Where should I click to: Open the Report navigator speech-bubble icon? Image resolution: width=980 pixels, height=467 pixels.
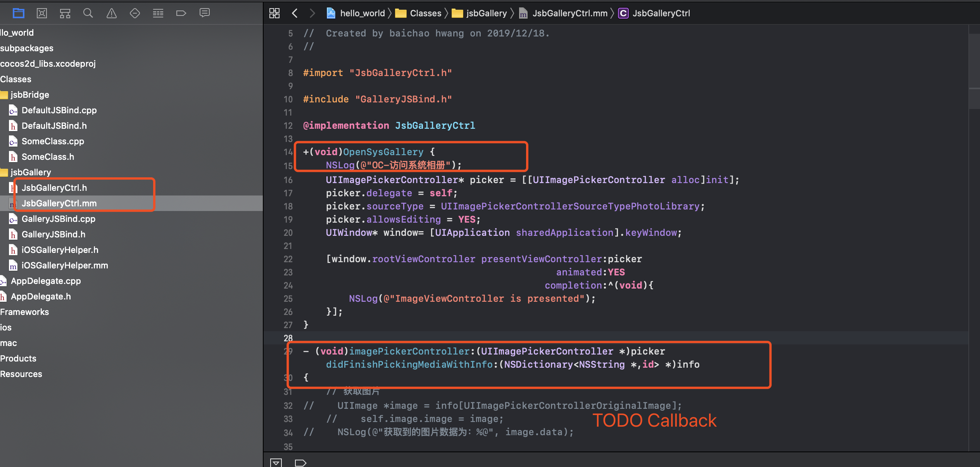[205, 13]
